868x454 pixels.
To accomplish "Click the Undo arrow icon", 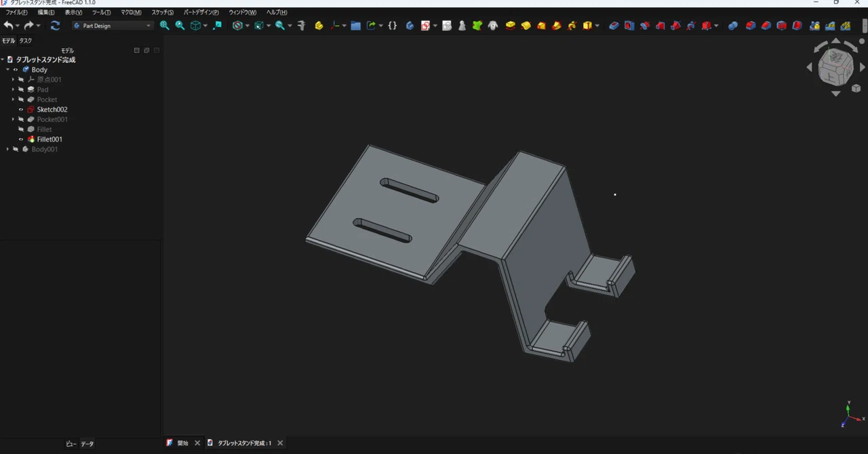I will [8, 26].
